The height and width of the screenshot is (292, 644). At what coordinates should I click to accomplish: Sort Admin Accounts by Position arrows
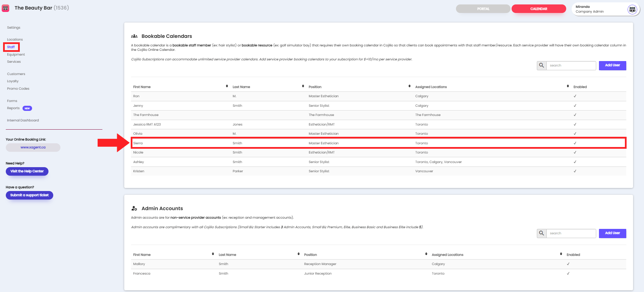click(x=426, y=254)
